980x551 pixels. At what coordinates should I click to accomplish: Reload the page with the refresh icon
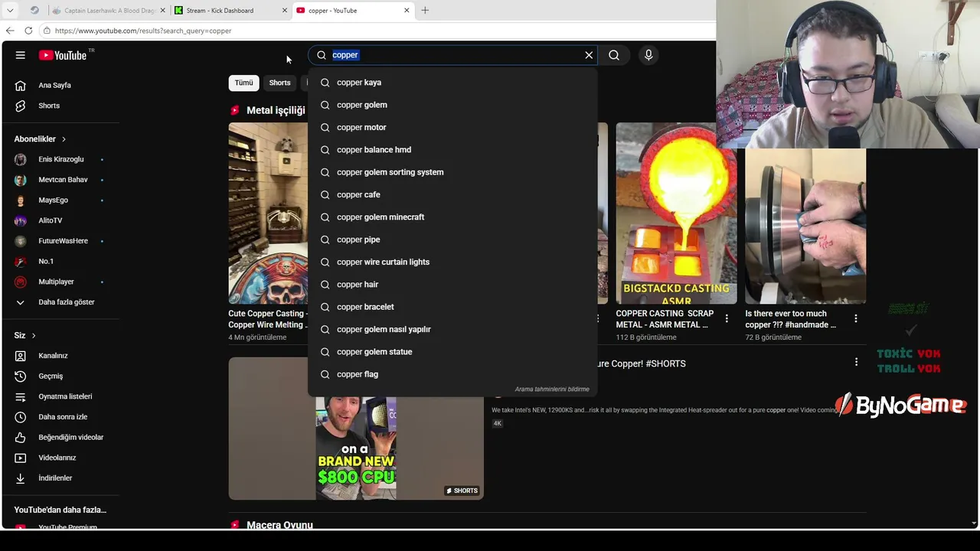click(28, 31)
